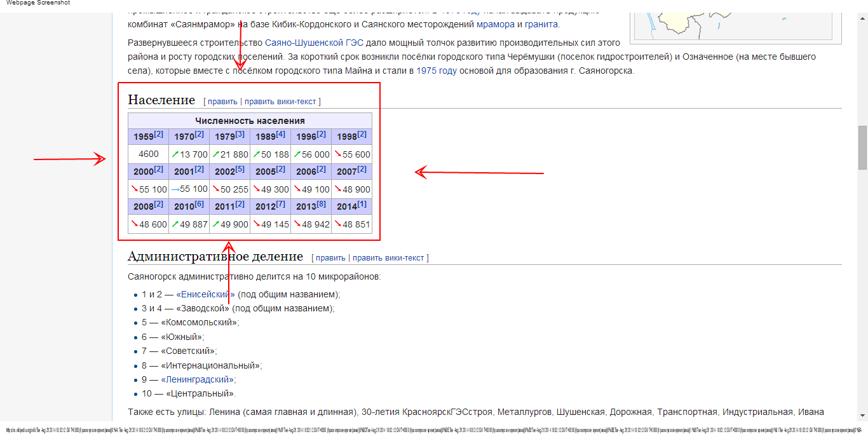
Task: Click «править вики-текст» next to Население
Action: (281, 102)
